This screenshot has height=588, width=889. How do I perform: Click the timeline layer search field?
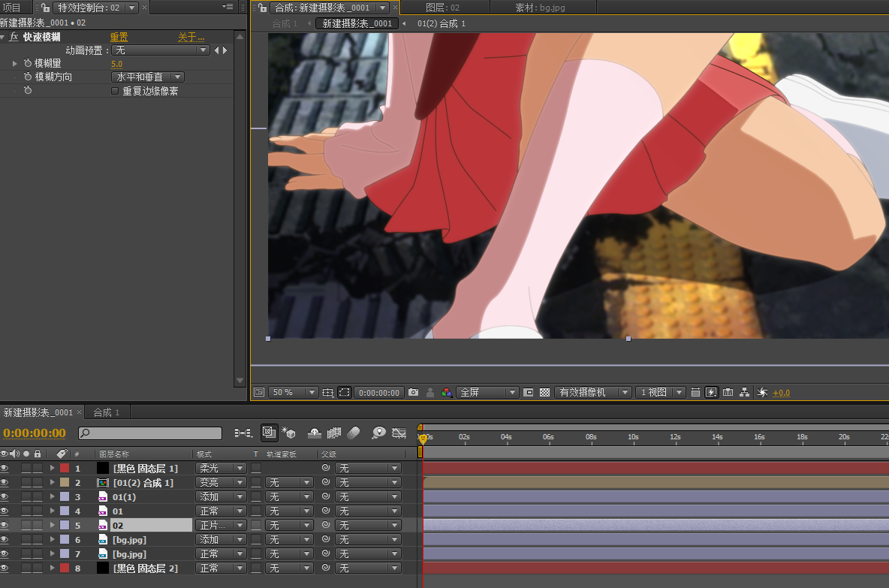coord(150,433)
